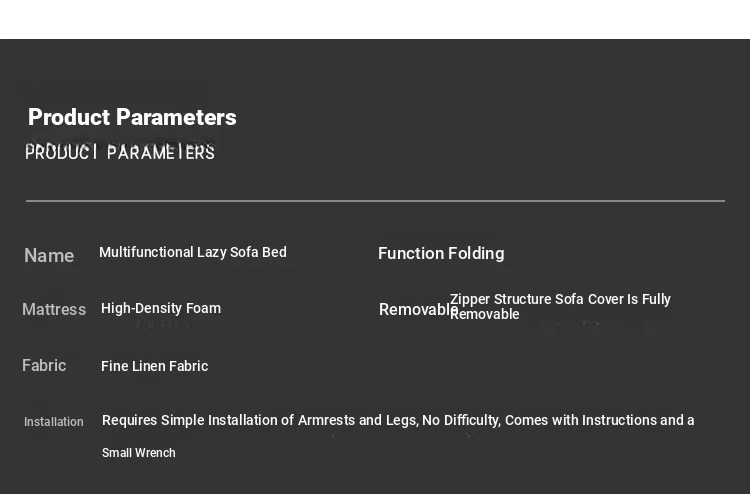Select the "Fabric" parameter label
The width and height of the screenshot is (750, 494).
[x=44, y=366]
